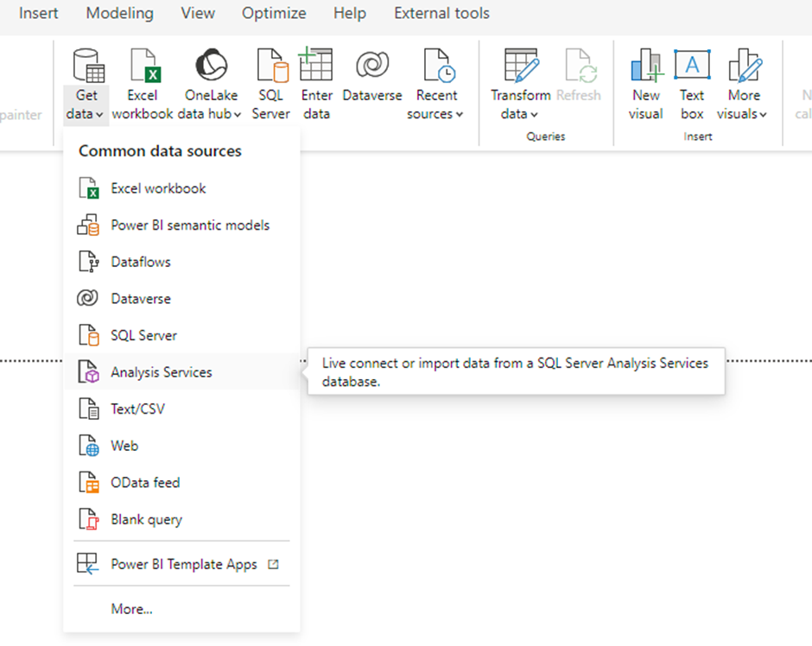Choose Text/CSV from data sources
This screenshot has height=646, width=812.
[x=137, y=409]
